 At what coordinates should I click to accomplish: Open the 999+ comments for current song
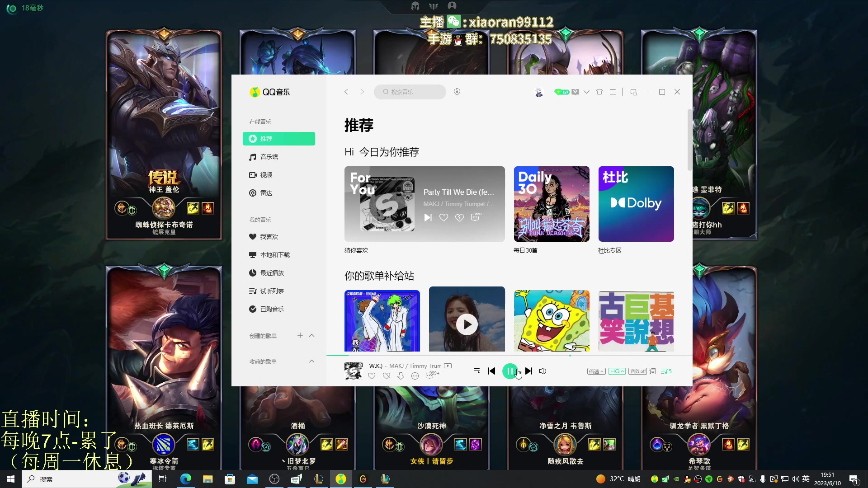(x=431, y=375)
